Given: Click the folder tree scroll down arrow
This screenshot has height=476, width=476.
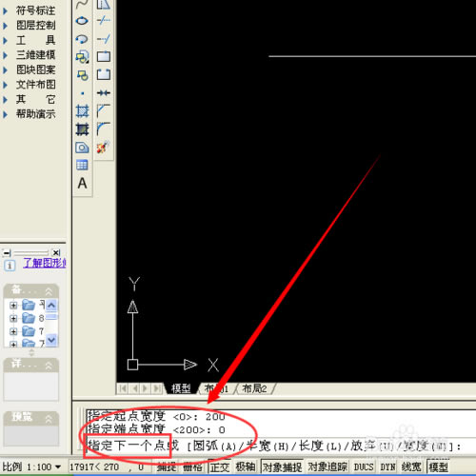Looking at the screenshot, I should click(x=51, y=340).
